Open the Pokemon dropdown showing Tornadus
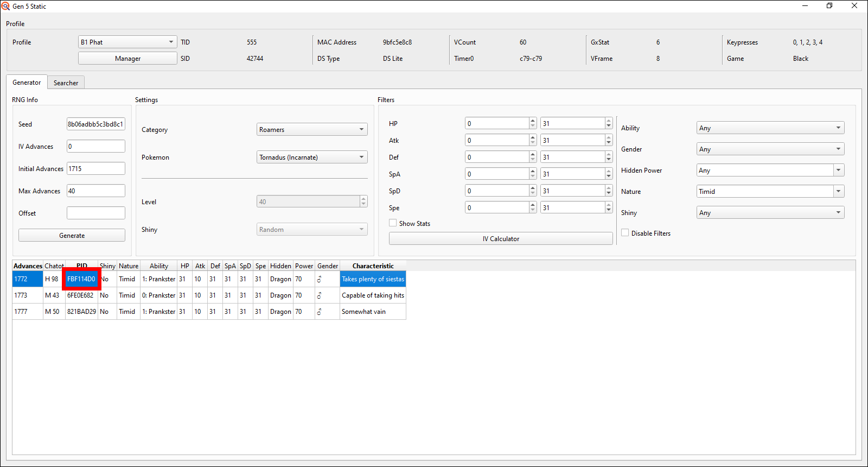 point(312,157)
